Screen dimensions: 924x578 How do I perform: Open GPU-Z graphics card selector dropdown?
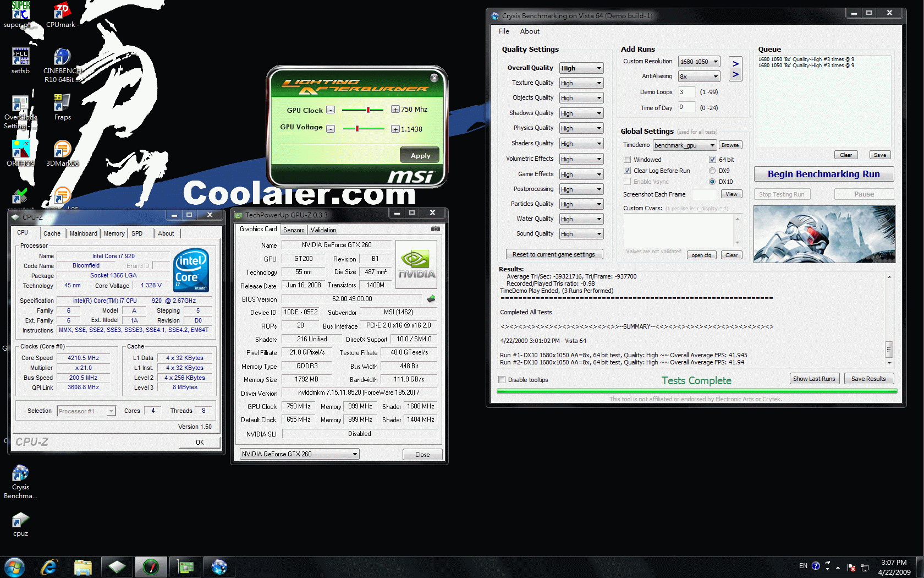coord(300,454)
